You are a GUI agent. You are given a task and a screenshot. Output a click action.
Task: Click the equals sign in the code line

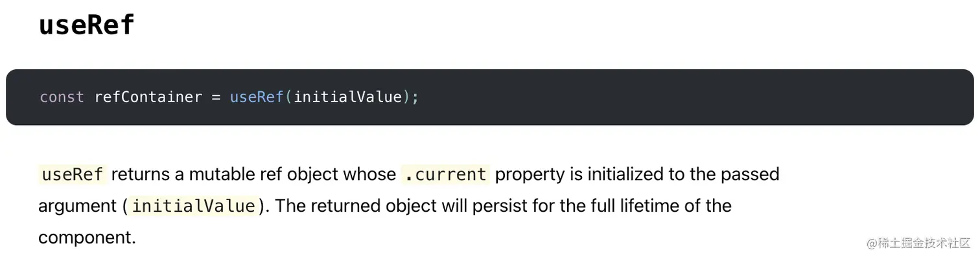pos(216,97)
